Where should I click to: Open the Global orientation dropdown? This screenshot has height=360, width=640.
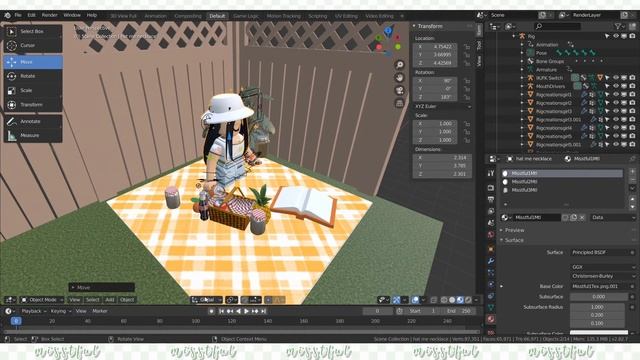tap(207, 300)
